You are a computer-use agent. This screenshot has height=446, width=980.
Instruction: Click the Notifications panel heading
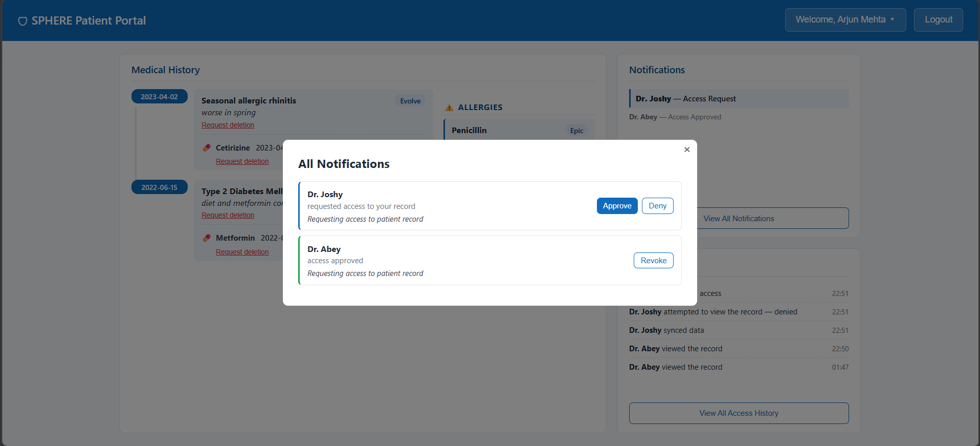tap(657, 70)
